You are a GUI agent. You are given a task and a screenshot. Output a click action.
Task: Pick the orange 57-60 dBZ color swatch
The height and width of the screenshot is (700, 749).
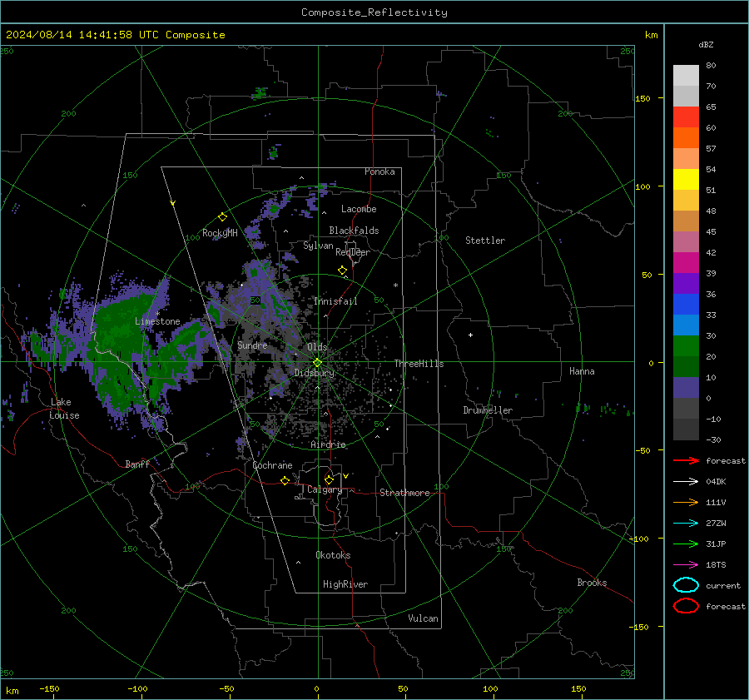pos(686,138)
